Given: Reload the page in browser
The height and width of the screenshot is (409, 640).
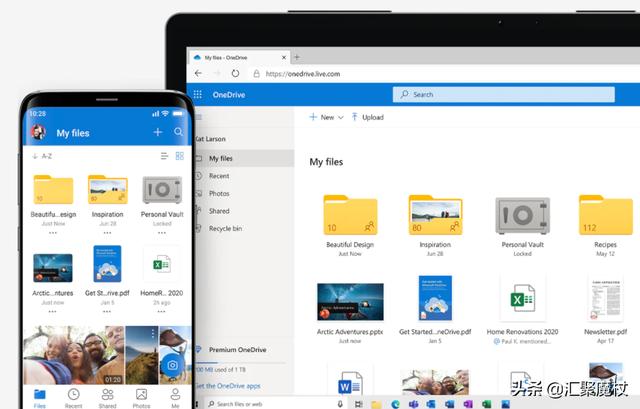Looking at the screenshot, I should pyautogui.click(x=235, y=73).
